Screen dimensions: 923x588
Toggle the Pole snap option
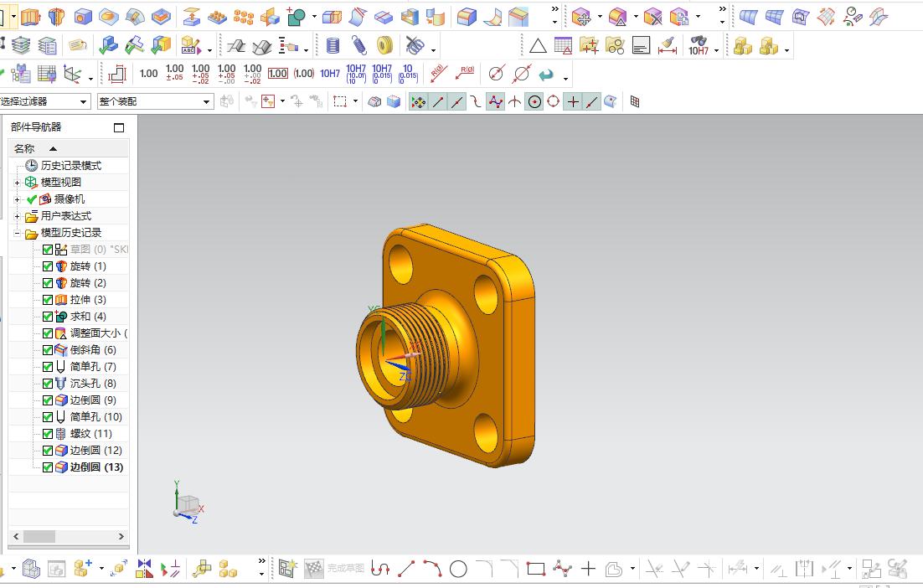496,102
